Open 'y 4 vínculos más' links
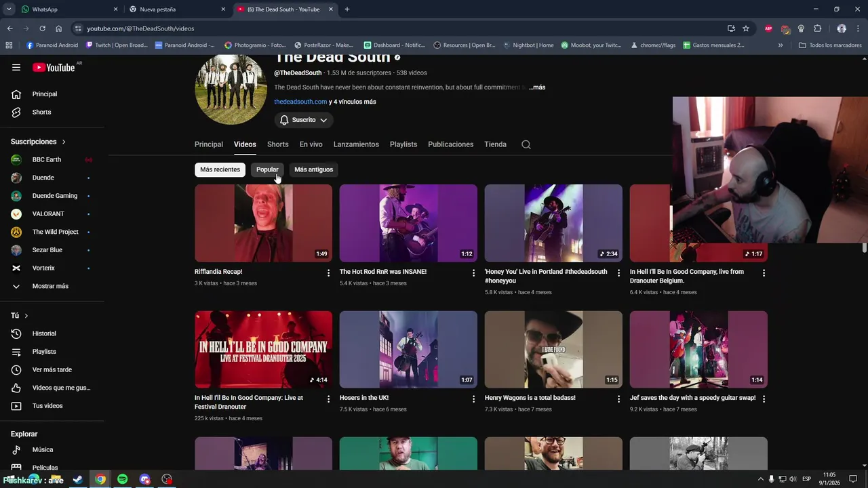Image resolution: width=868 pixels, height=488 pixels. [353, 102]
